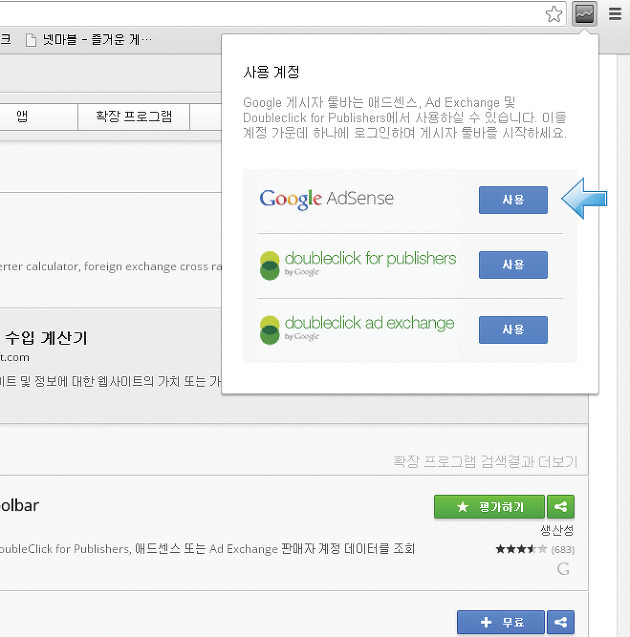Open the Publisher Toolbar extension icon
This screenshot has height=637, width=630.
(585, 14)
